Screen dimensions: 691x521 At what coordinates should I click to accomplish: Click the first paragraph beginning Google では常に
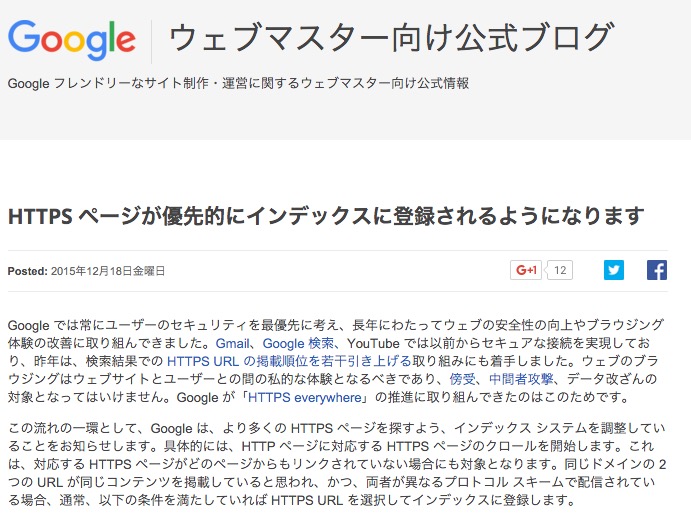coord(336,361)
